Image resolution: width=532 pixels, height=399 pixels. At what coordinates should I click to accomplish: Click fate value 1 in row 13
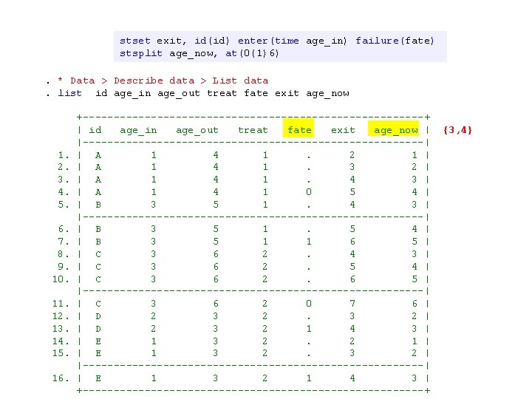pyautogui.click(x=309, y=328)
